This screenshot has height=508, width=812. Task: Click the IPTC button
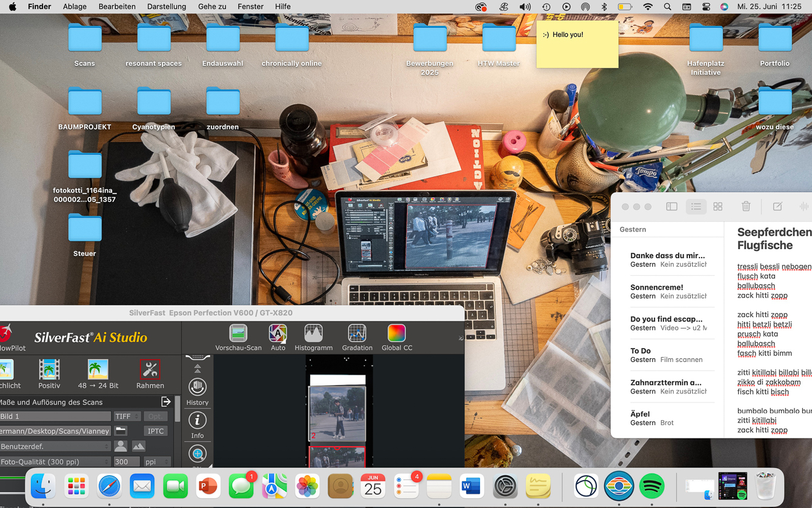[x=155, y=431]
